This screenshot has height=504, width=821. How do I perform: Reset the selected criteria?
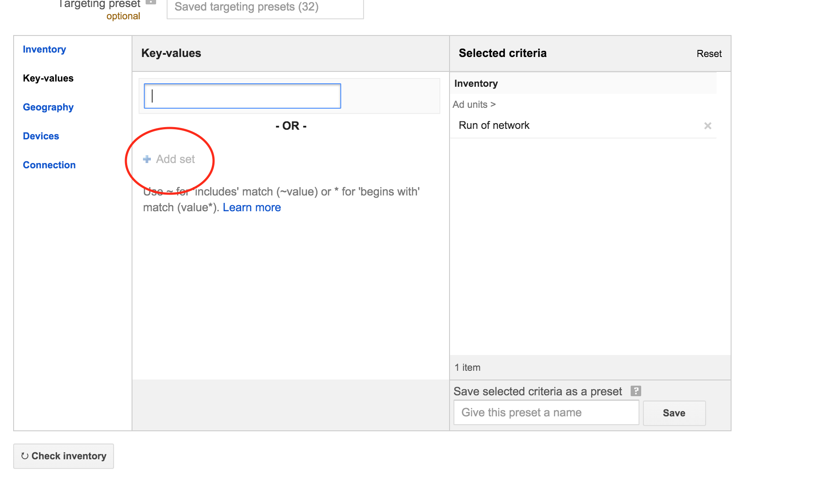coord(709,54)
